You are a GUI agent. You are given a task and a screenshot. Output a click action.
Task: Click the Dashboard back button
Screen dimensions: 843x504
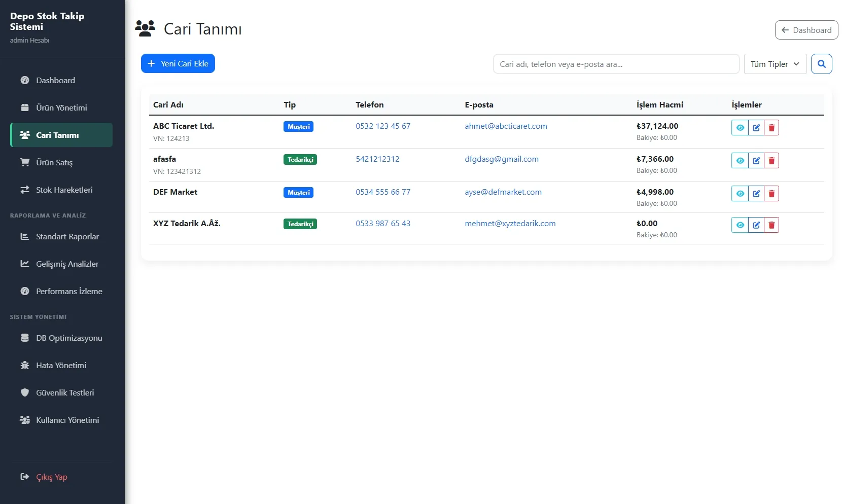point(806,30)
